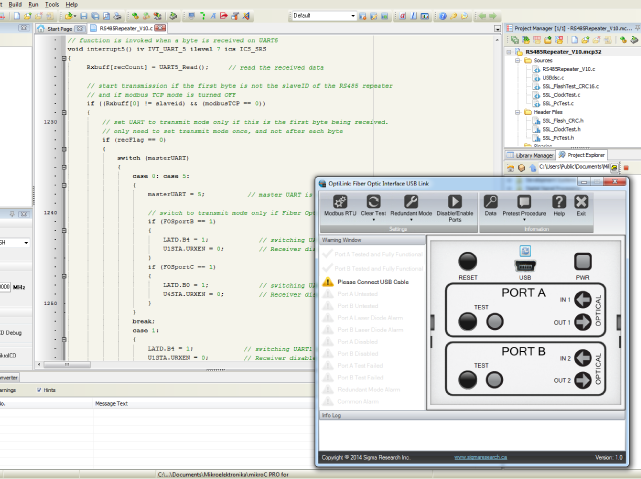This screenshot has height=479, width=641.
Task: Collapse the code fold at interrupt5 function brace
Action: point(64,58)
